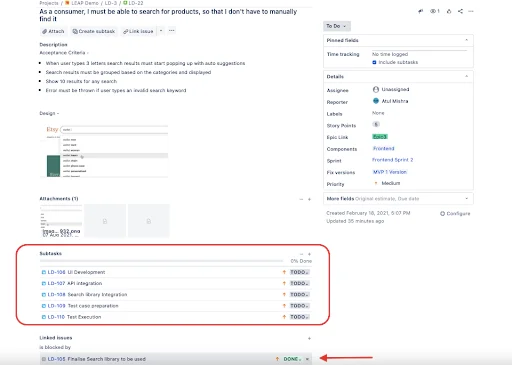This screenshot has height=365, width=512.
Task: Open subtask LD-108 Search library integration
Action: pyautogui.click(x=87, y=295)
